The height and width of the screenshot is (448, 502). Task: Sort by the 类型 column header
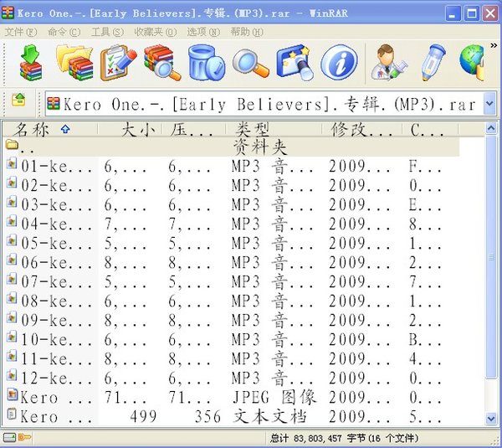click(274, 130)
